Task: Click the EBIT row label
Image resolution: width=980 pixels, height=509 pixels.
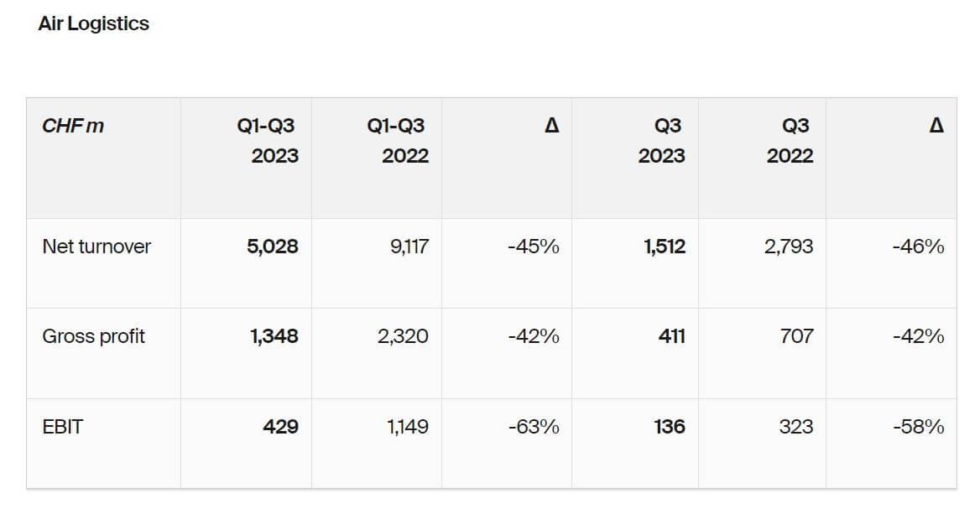Action: 63,427
